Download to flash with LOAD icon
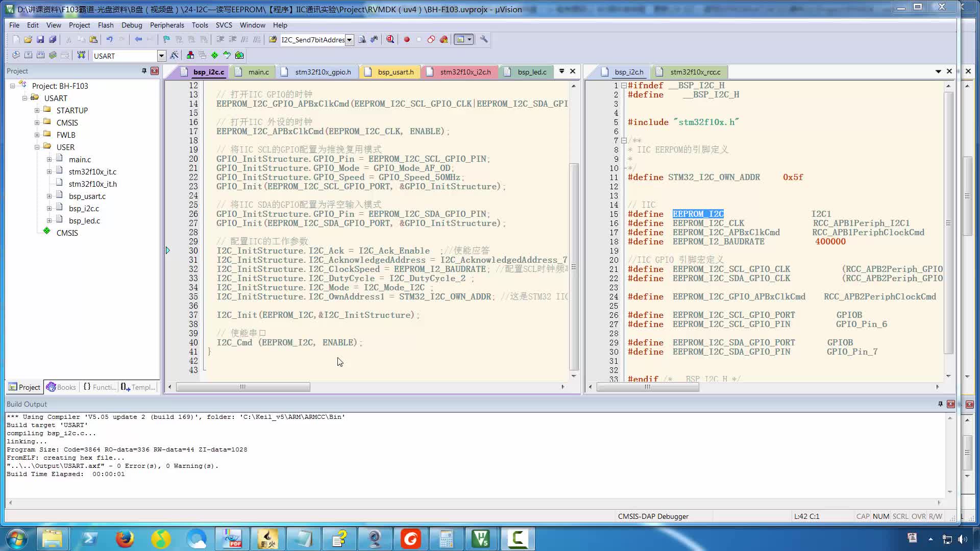The image size is (980, 551). tap(81, 55)
